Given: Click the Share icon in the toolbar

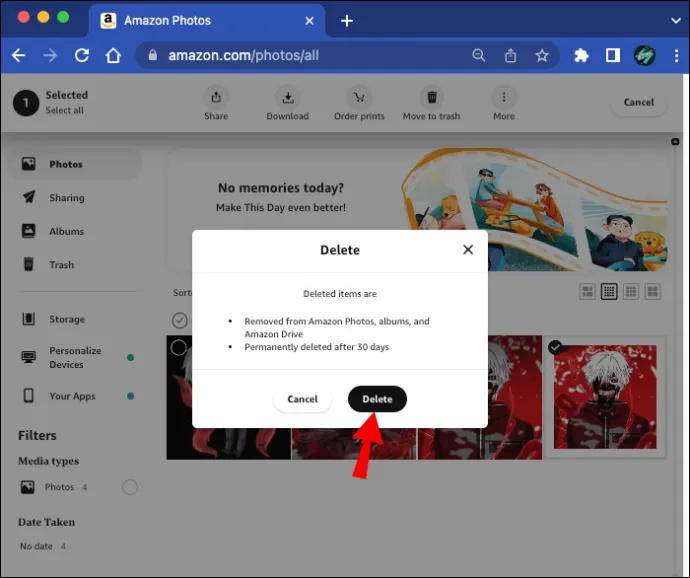Looking at the screenshot, I should (x=216, y=97).
